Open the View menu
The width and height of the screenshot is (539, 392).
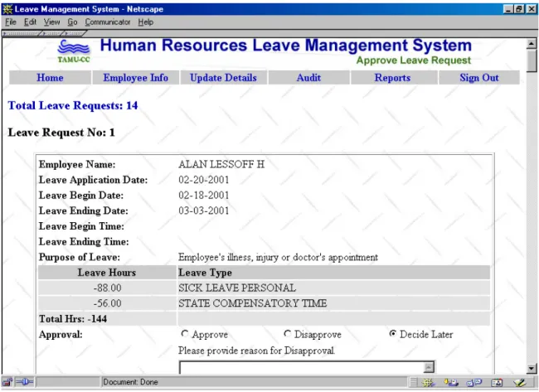point(51,22)
